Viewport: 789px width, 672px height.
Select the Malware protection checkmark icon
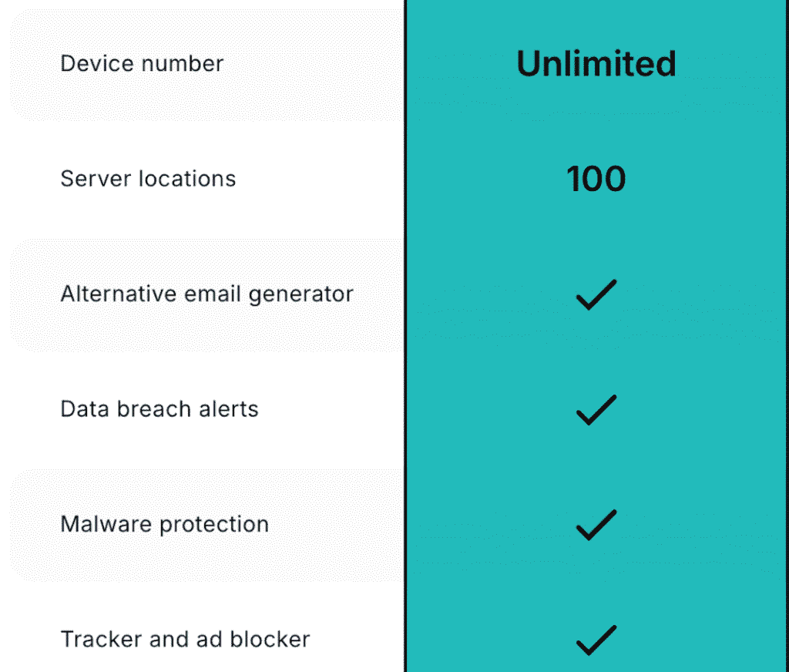click(596, 525)
